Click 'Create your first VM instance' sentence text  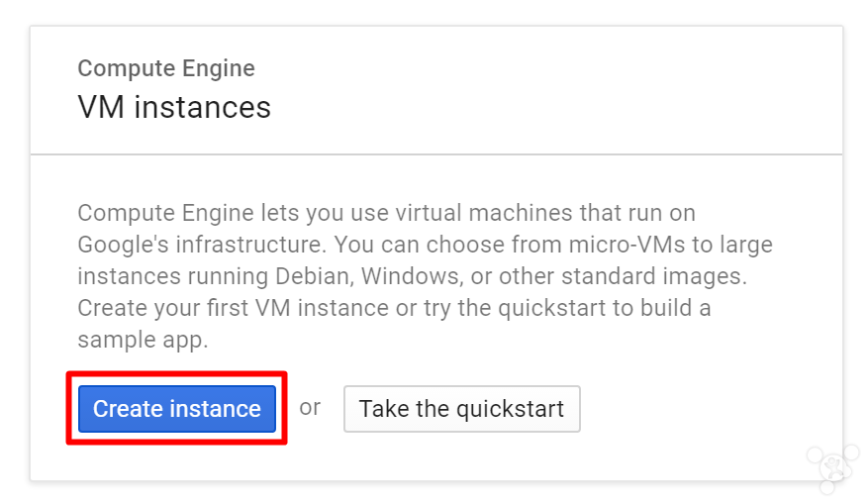[x=233, y=308]
